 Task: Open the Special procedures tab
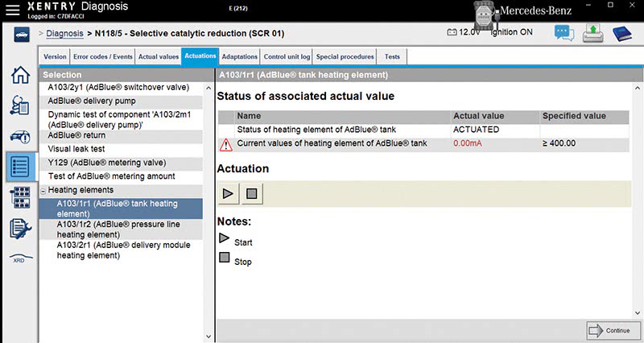coord(345,56)
